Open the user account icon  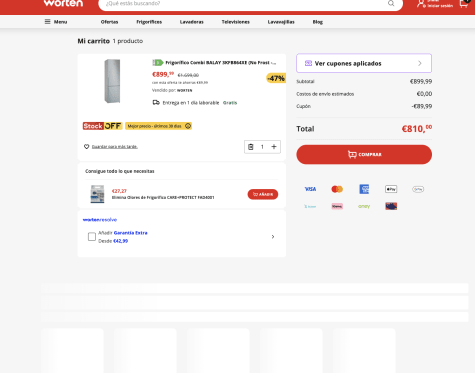click(x=421, y=4)
